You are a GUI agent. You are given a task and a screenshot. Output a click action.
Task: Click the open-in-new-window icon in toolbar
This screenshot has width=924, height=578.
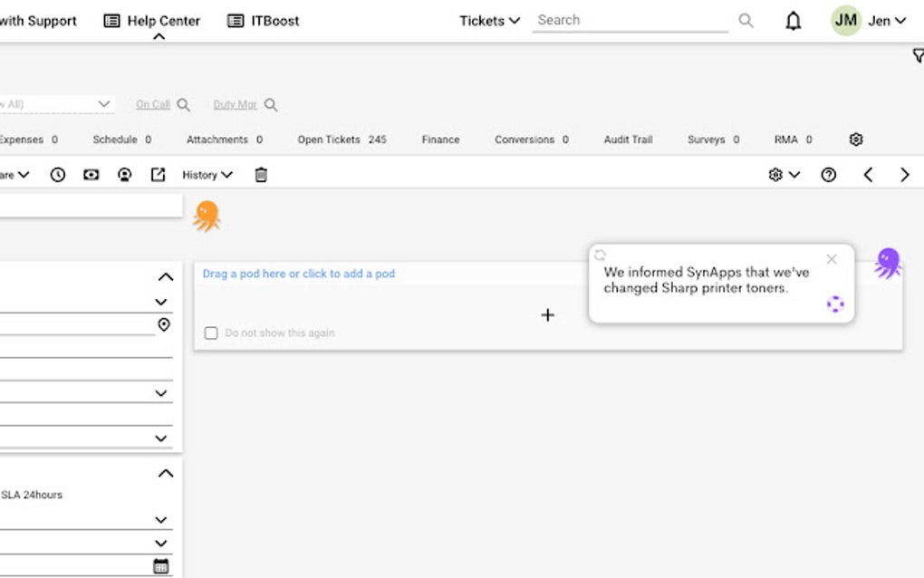click(159, 175)
